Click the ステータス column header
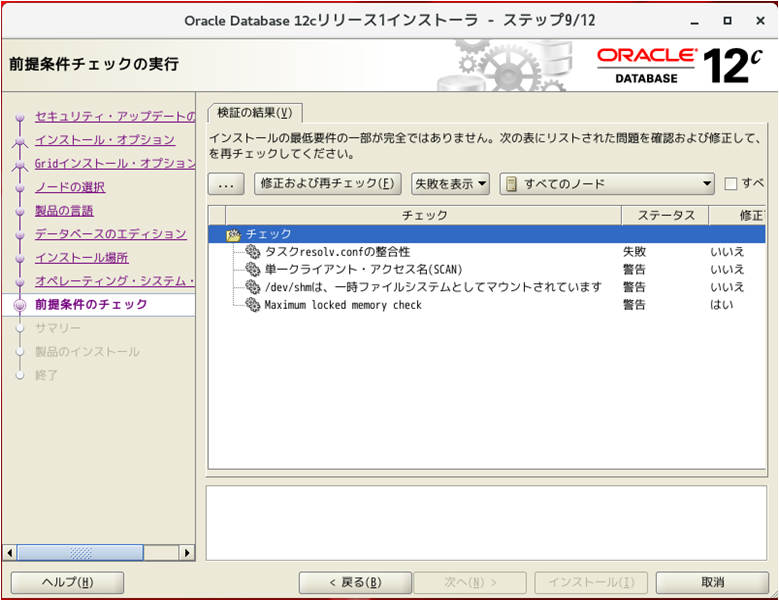 [x=665, y=215]
